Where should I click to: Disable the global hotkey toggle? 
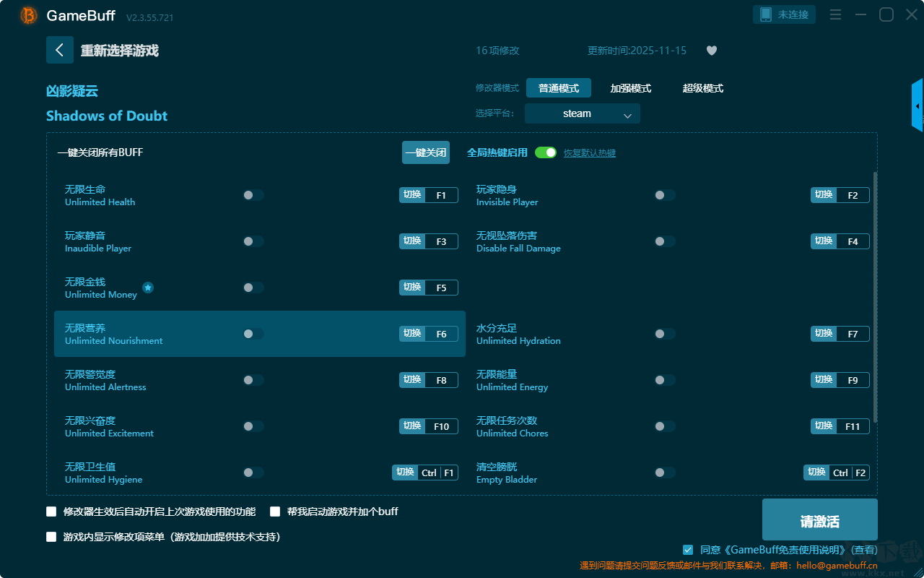(x=546, y=152)
